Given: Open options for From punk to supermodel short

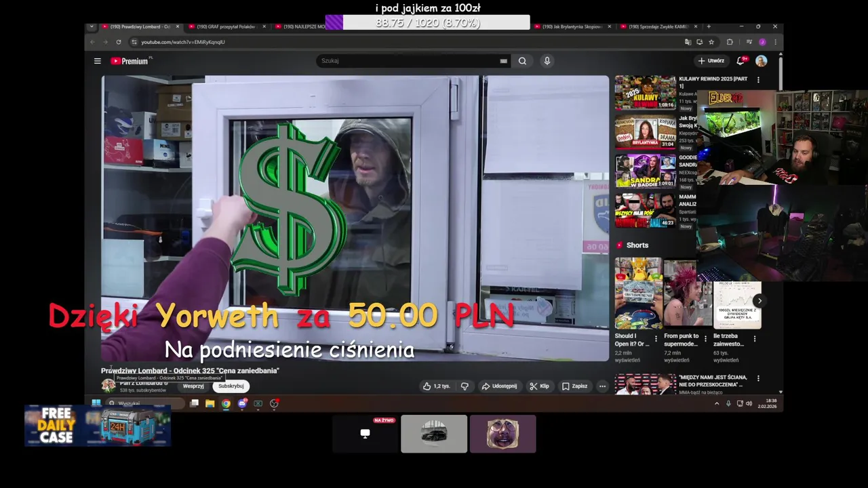Looking at the screenshot, I should coord(705,338).
